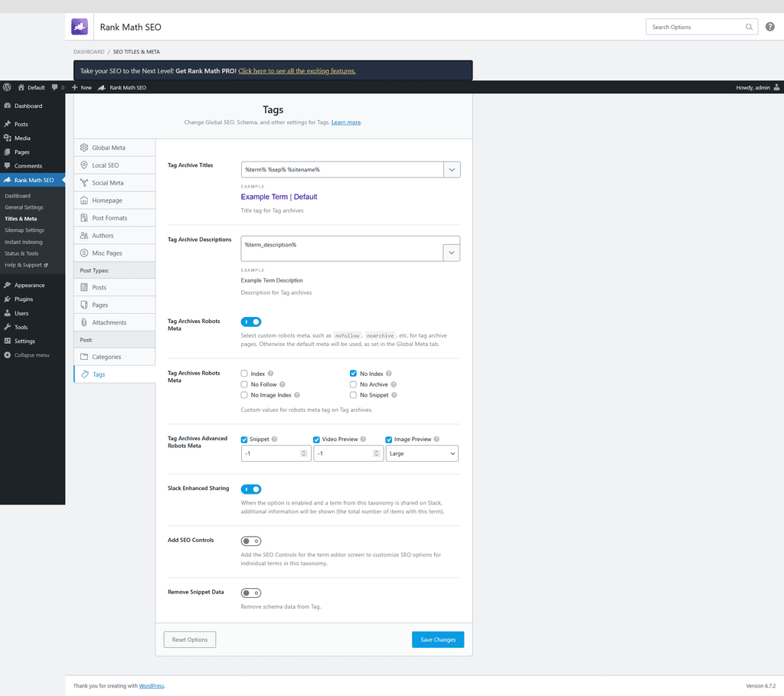The height and width of the screenshot is (696, 784).
Task: Click the Tags label icon
Action: pyautogui.click(x=85, y=374)
